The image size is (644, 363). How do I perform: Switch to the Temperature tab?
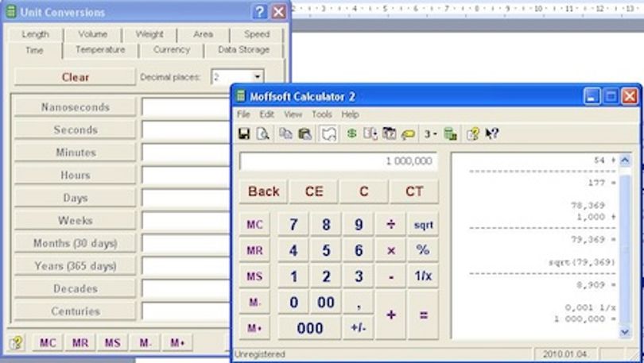[100, 50]
